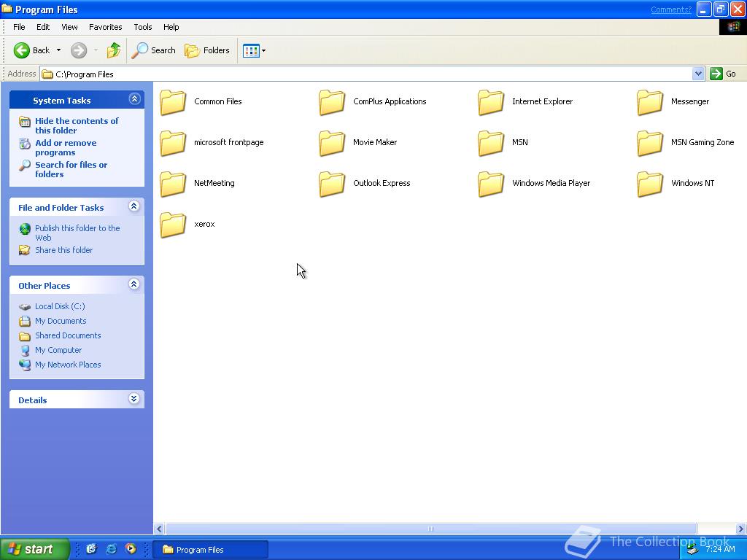Click Add or remove programs link
Image resolution: width=747 pixels, height=560 pixels.
click(66, 147)
